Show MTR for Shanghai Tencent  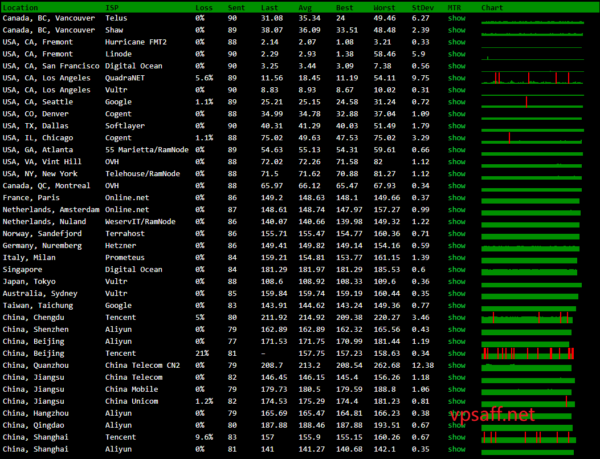pyautogui.click(x=457, y=437)
